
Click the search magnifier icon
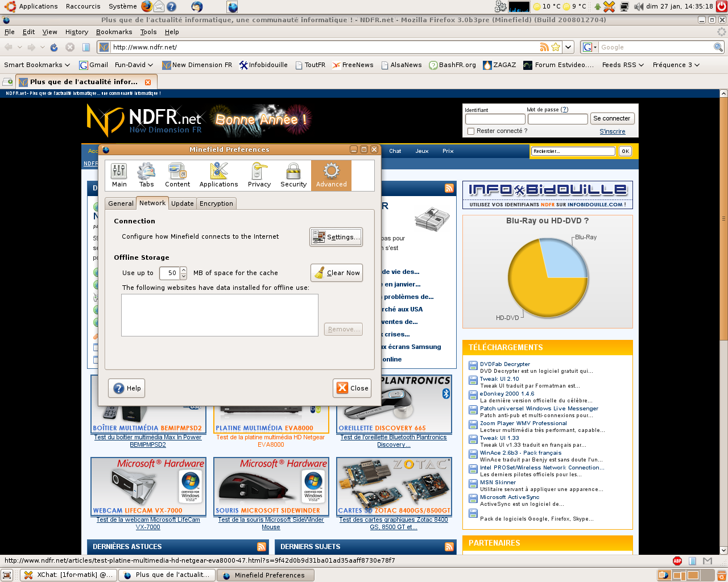[718, 47]
